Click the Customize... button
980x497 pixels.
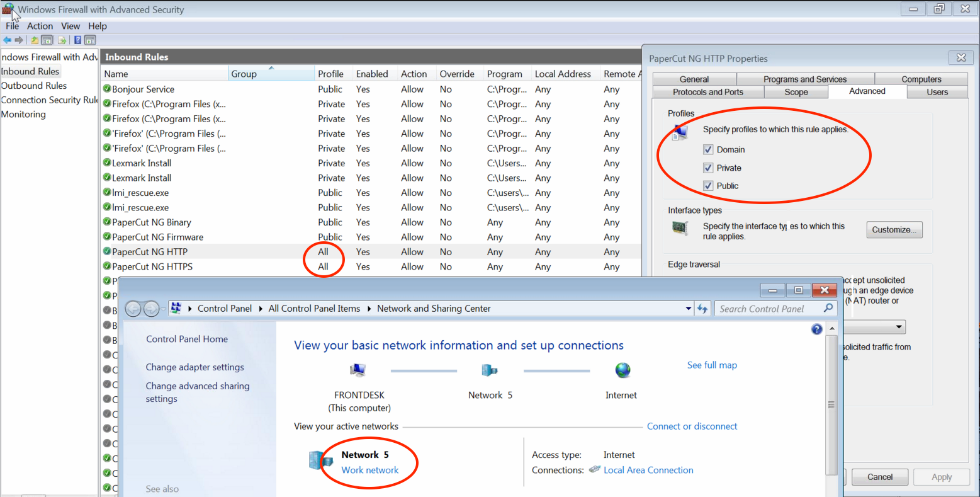click(894, 230)
